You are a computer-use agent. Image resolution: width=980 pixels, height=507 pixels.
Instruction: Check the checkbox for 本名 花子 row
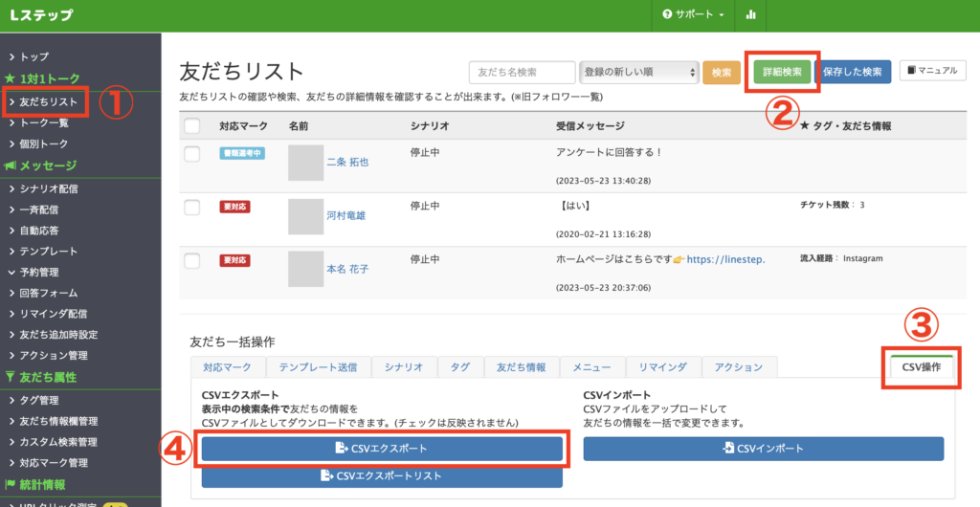pos(192,259)
